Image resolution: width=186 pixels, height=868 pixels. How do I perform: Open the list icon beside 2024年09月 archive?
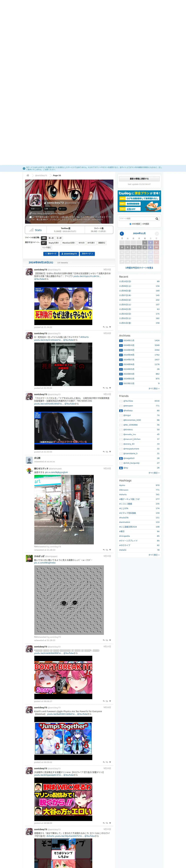(121, 350)
